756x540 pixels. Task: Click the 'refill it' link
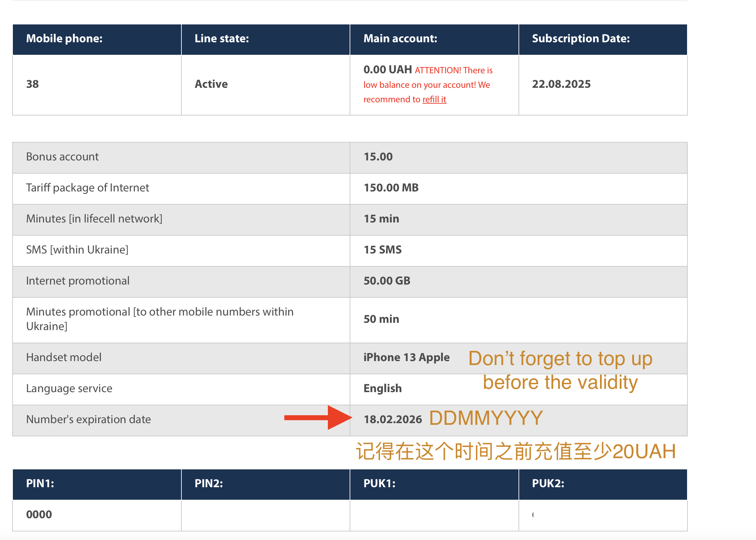(434, 99)
